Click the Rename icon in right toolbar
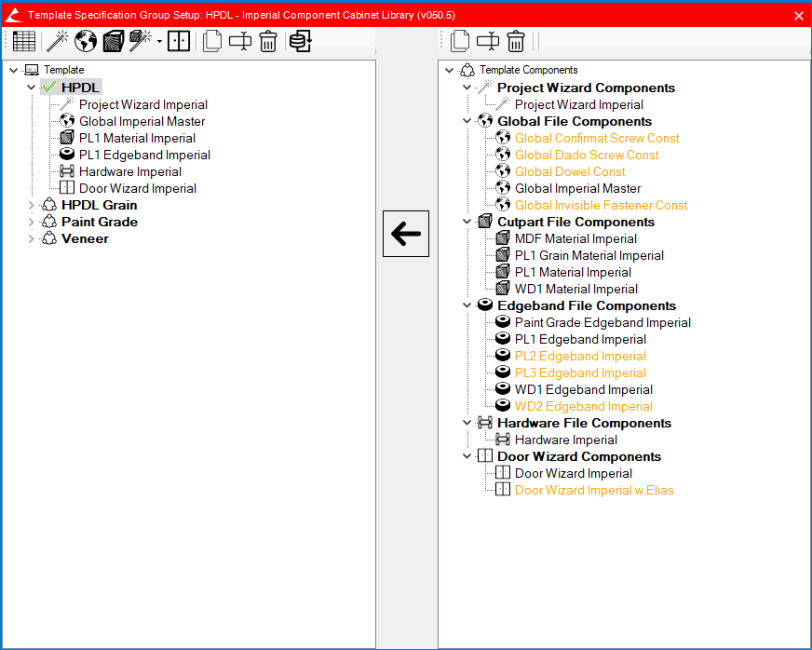The width and height of the screenshot is (812, 650). (x=488, y=41)
